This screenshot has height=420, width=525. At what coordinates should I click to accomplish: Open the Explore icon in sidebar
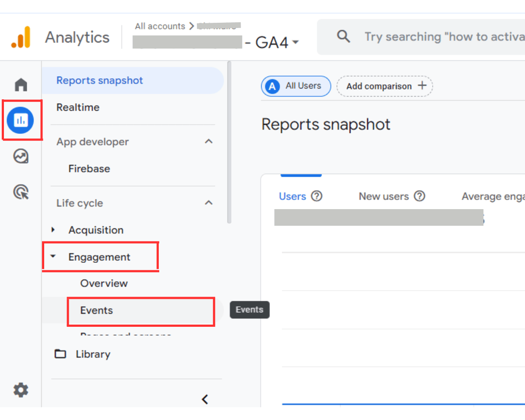[x=21, y=156]
